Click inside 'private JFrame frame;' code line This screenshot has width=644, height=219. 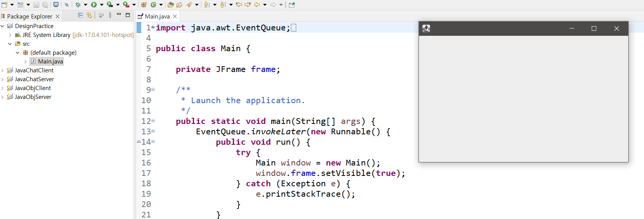coord(228,69)
